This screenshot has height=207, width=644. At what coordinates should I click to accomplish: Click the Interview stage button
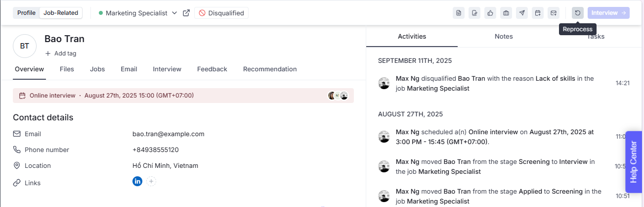[608, 13]
